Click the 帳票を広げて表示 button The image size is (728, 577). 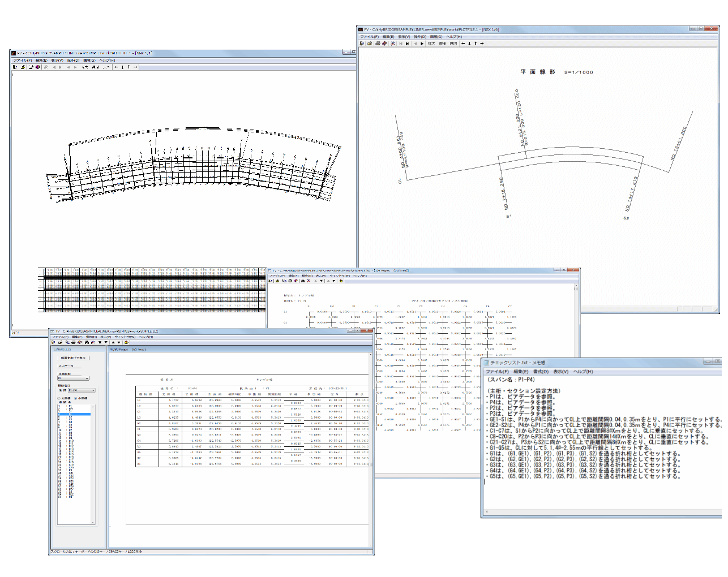point(73,358)
